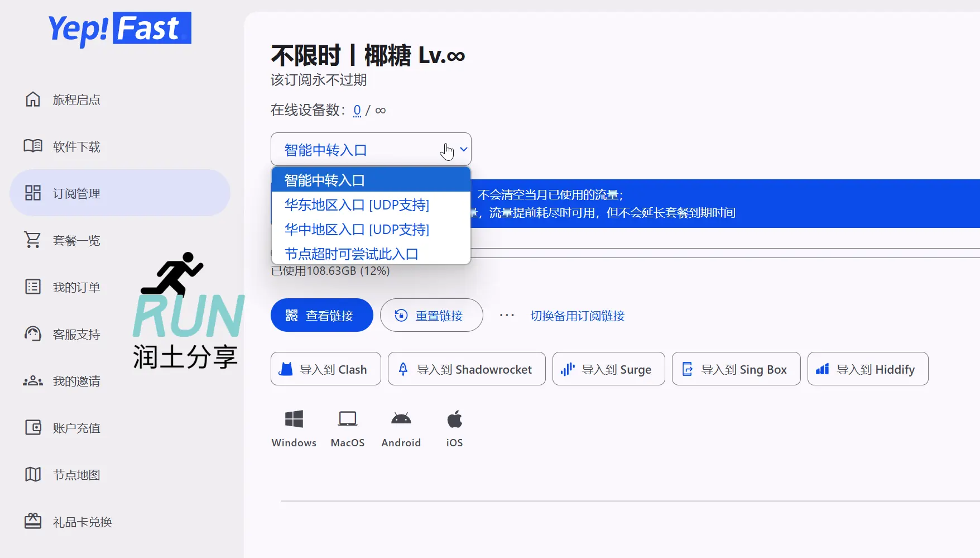
Task: Open 切换备用订阅链接 link
Action: point(577,316)
